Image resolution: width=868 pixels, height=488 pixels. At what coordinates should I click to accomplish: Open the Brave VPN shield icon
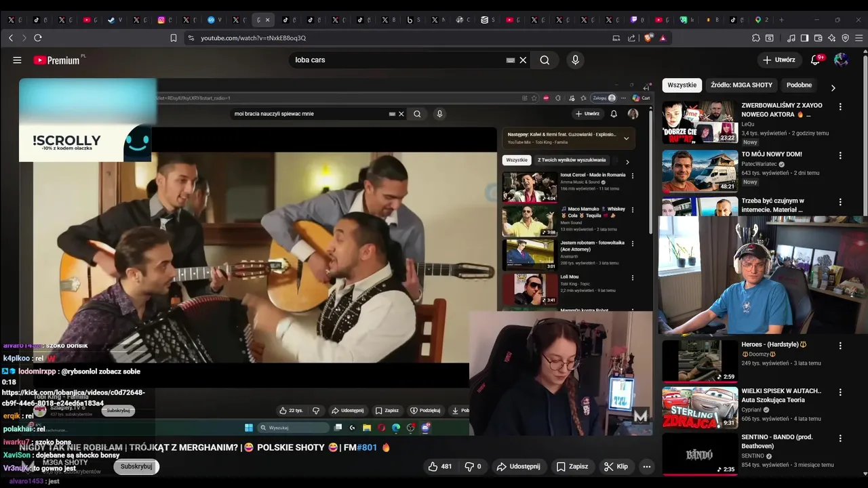pyautogui.click(x=845, y=38)
